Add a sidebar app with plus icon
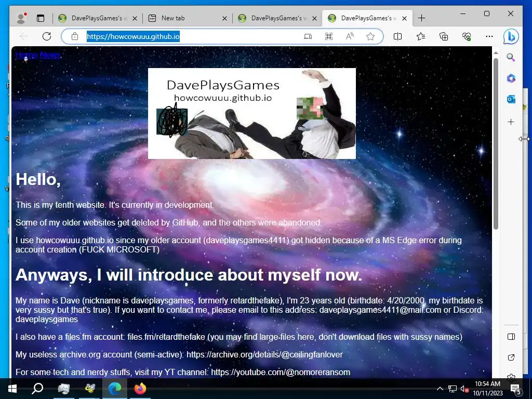The image size is (532, 399). point(511,122)
